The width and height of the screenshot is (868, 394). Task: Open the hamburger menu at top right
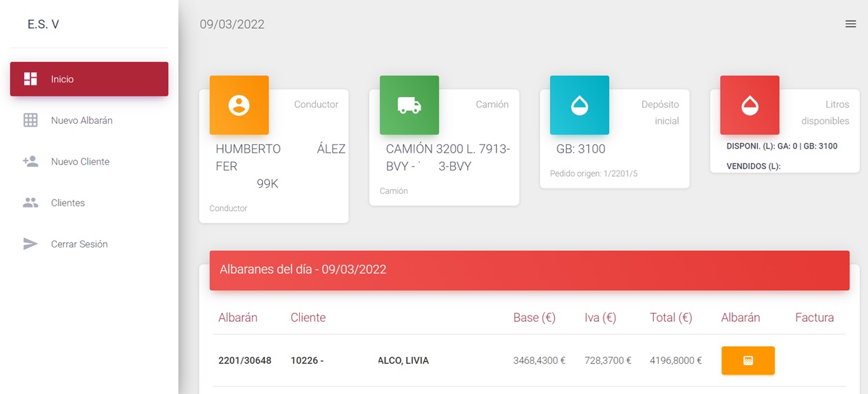851,24
